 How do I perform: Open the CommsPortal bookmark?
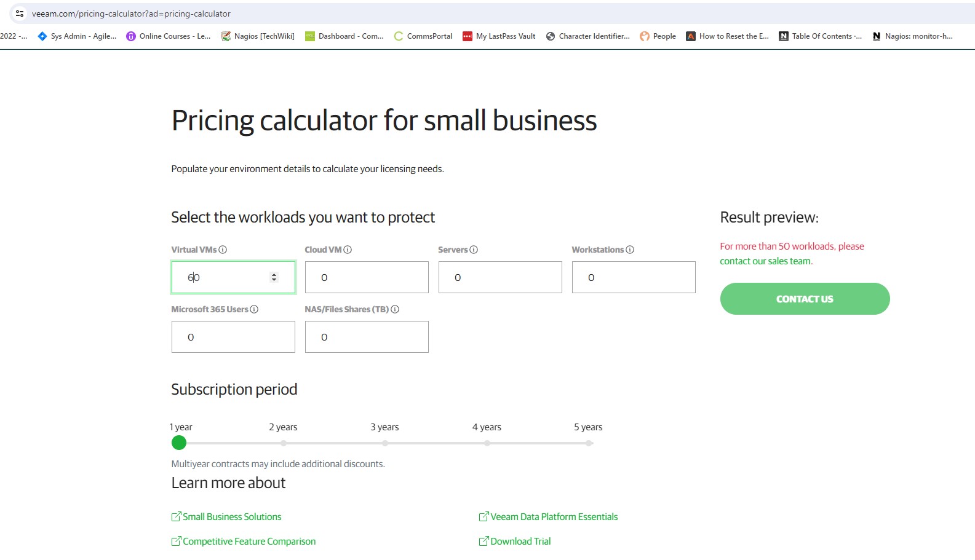coord(423,36)
